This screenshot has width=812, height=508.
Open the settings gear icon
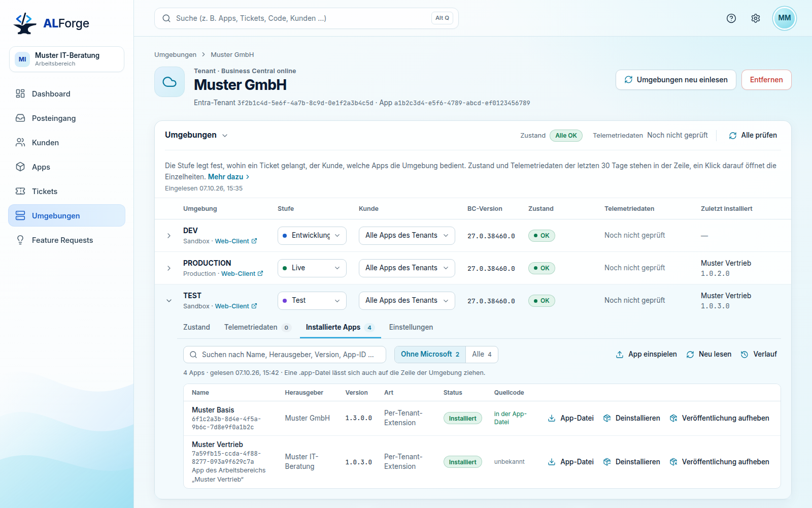point(756,18)
